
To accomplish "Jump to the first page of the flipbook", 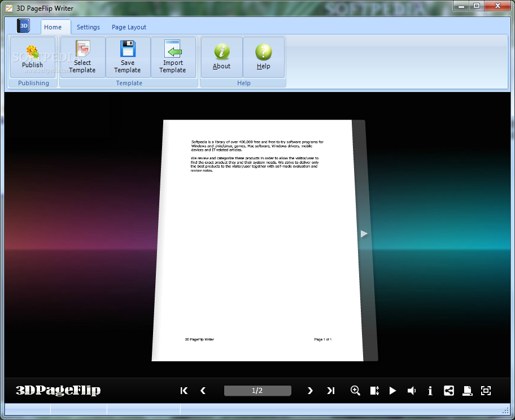I will pos(184,391).
